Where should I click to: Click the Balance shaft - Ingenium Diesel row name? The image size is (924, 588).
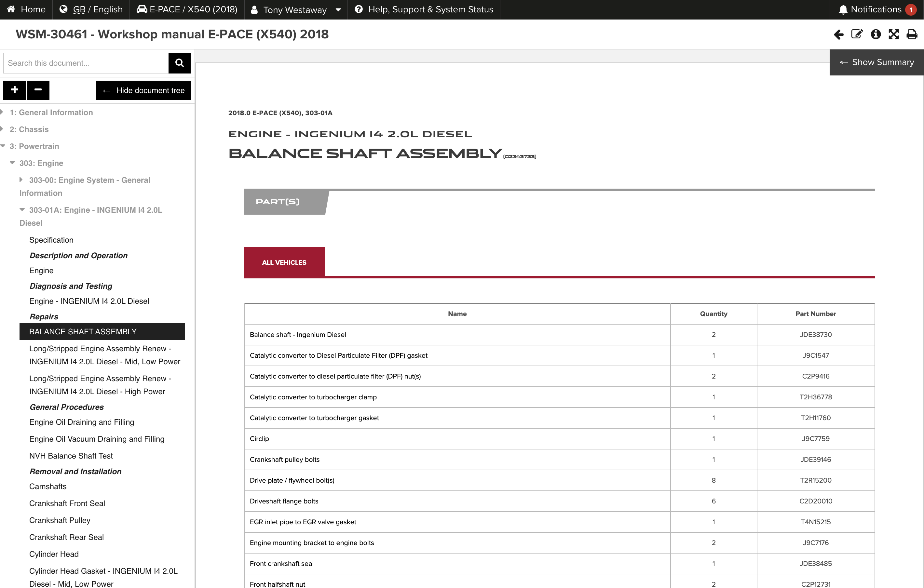[298, 334]
